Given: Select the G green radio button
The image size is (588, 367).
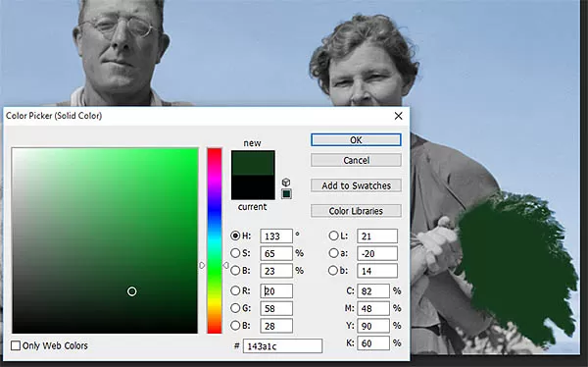Looking at the screenshot, I should (235, 308).
